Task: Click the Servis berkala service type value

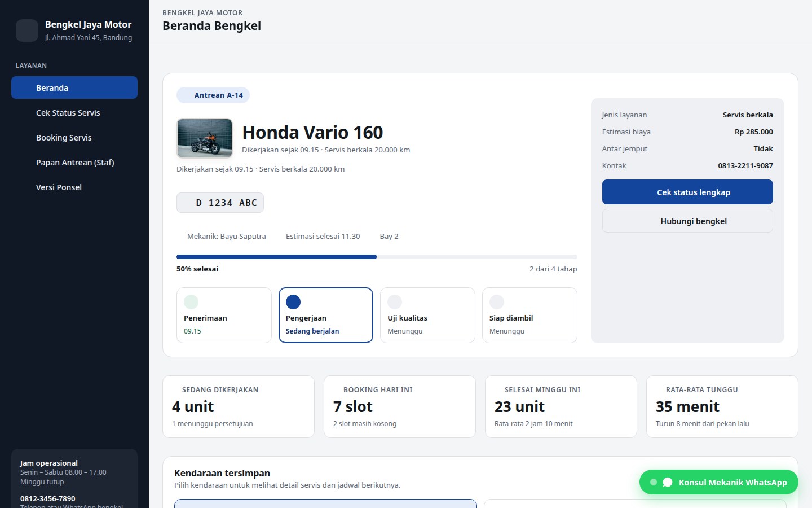Action: point(748,115)
